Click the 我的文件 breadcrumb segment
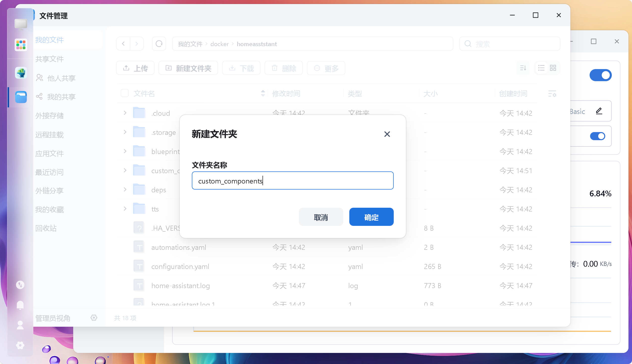Viewport: 632px width, 364px height. point(190,44)
